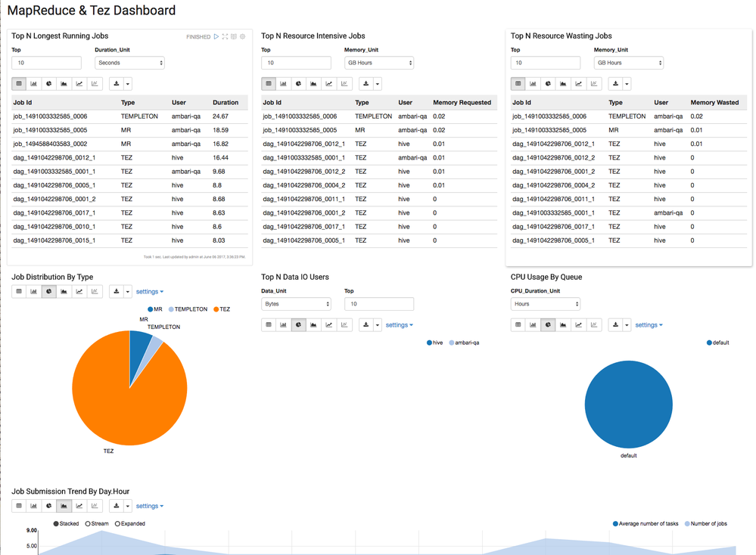The height and width of the screenshot is (555, 756).
Task: Open Memory_Unit dropdown in Resource Intensive Jobs
Action: point(379,63)
